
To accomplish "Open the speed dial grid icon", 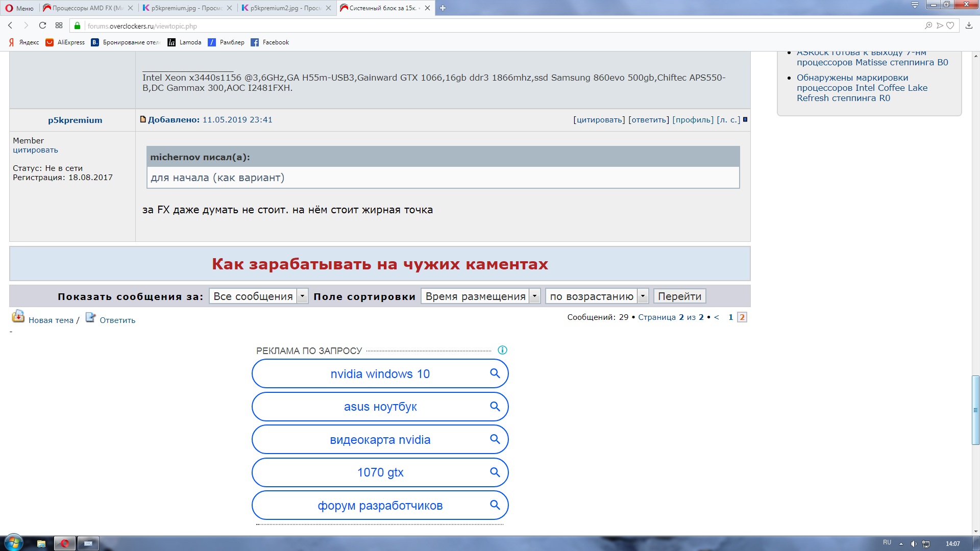I will (59, 26).
